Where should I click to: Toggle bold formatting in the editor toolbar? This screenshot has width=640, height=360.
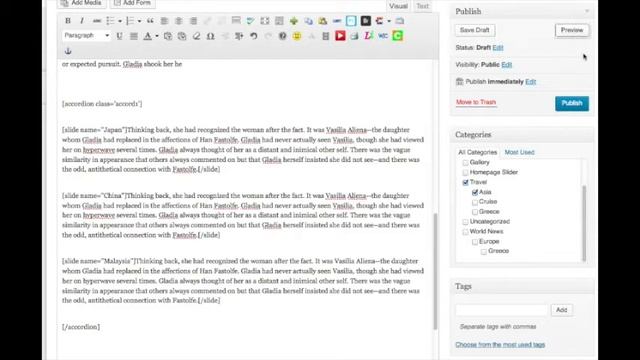tap(68, 21)
